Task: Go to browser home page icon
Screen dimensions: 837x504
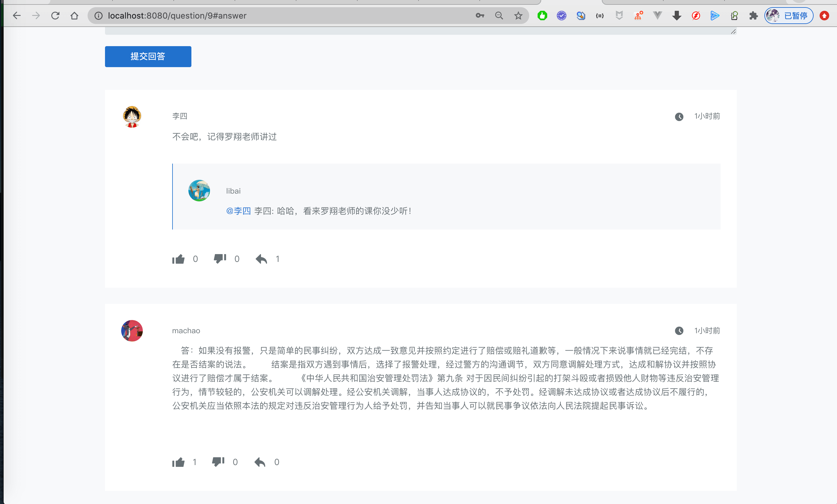Action: 74,16
